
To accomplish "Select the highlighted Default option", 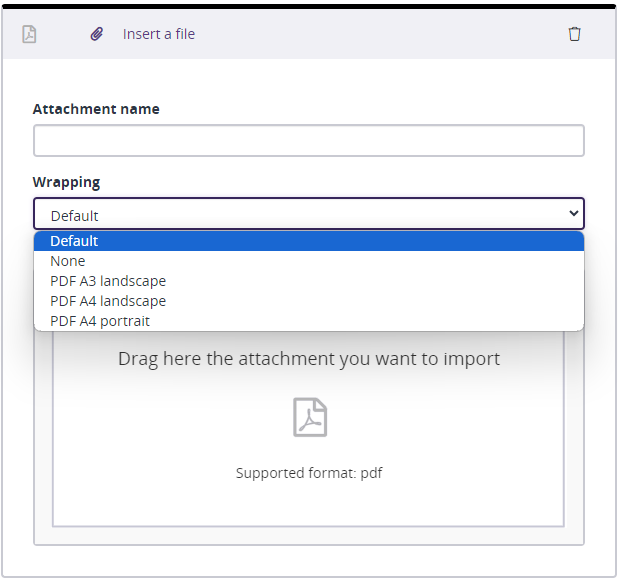I will 74,241.
